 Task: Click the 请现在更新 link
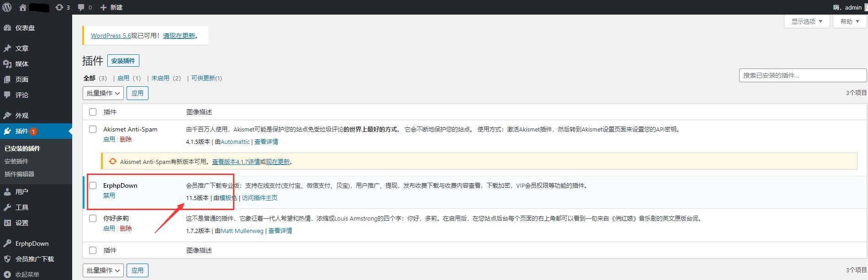pos(179,36)
